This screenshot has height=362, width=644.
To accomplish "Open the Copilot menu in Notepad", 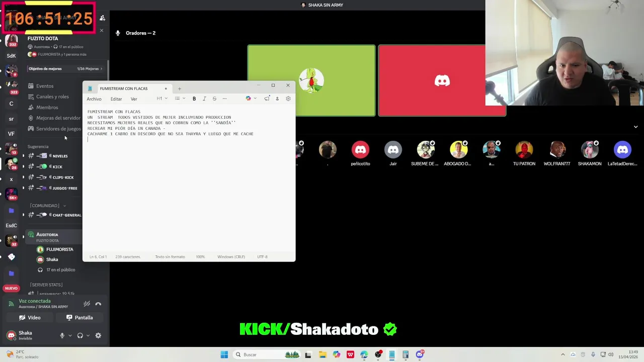I will click(x=251, y=99).
